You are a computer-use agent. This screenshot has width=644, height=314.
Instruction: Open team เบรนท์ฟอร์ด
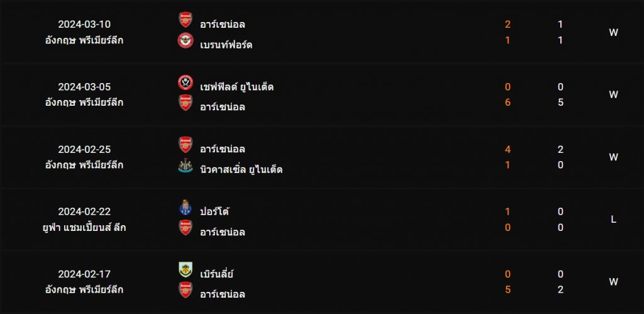point(226,45)
